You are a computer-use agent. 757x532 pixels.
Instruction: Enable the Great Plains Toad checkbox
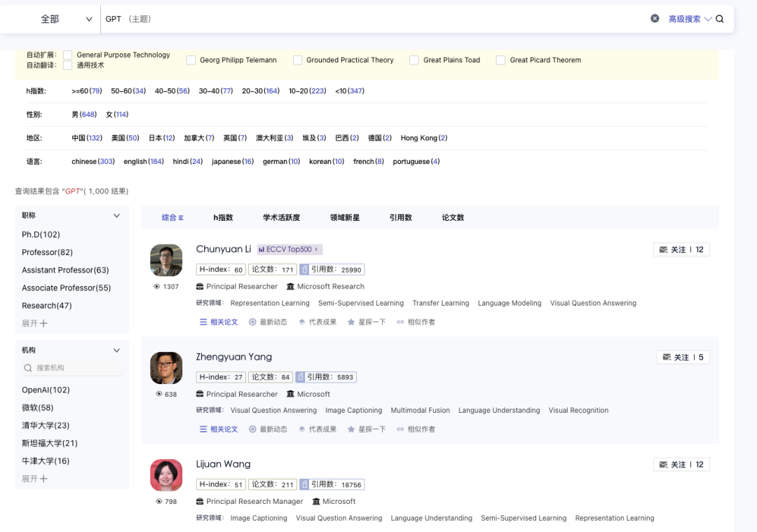[414, 60]
